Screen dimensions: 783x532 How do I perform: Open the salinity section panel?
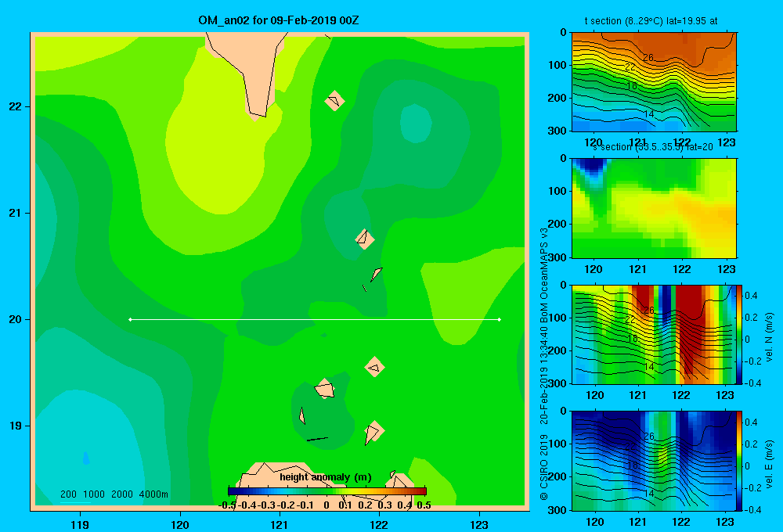[x=654, y=208]
